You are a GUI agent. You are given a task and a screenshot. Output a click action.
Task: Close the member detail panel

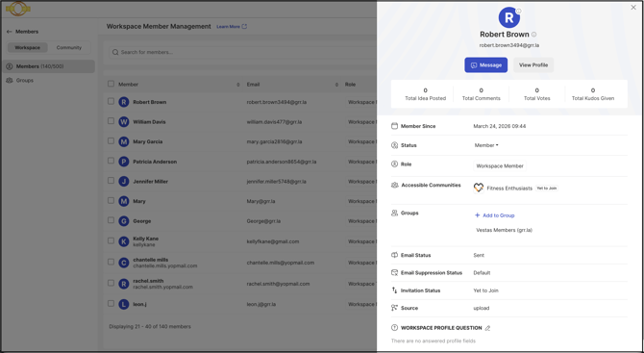(x=633, y=8)
